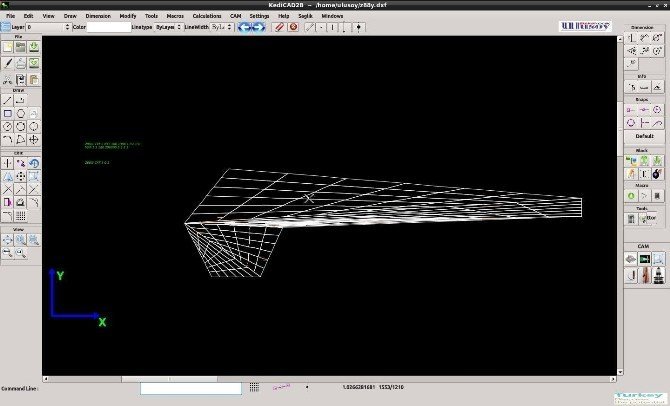670x406 pixels.
Task: Open the Layer dropdown
Action: (48, 27)
